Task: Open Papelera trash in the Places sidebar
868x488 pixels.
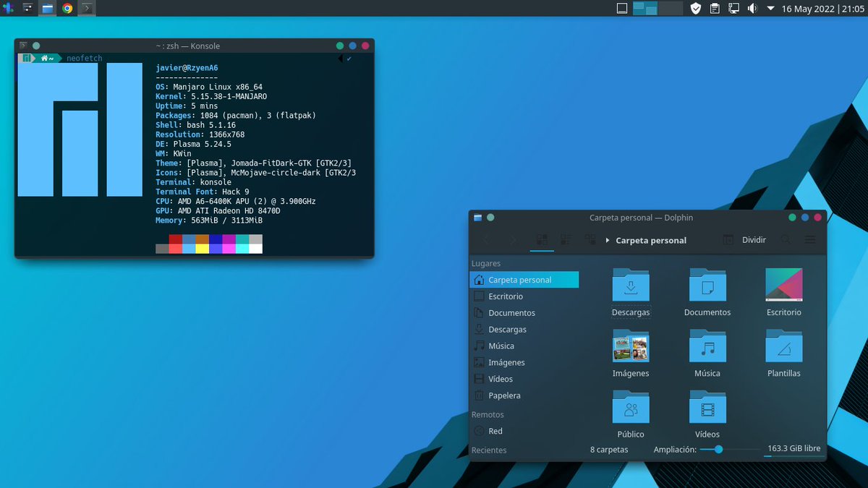Action: click(x=524, y=396)
